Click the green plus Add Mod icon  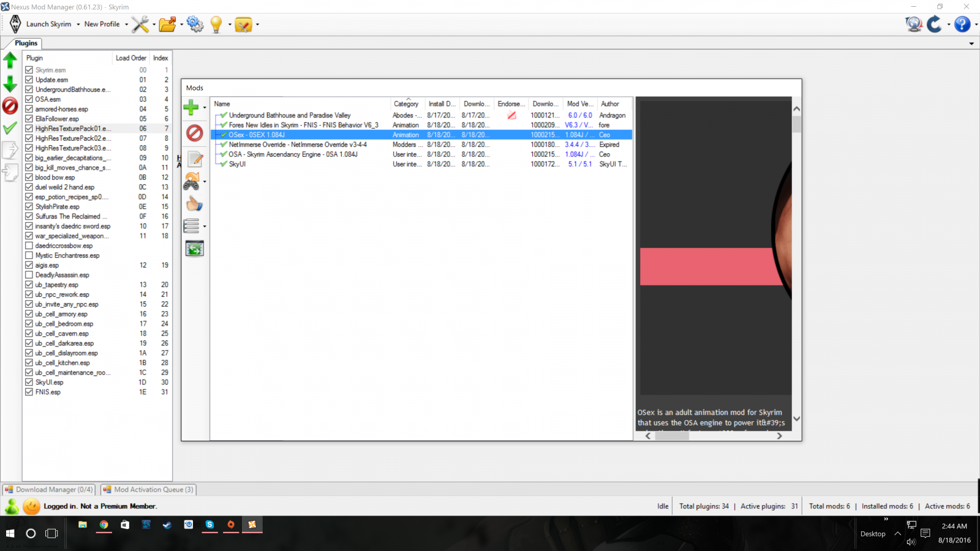tap(191, 107)
